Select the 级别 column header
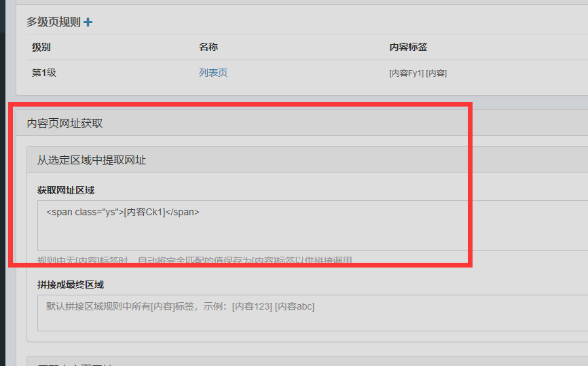Image resolution: width=588 pixels, height=366 pixels. 41,47
